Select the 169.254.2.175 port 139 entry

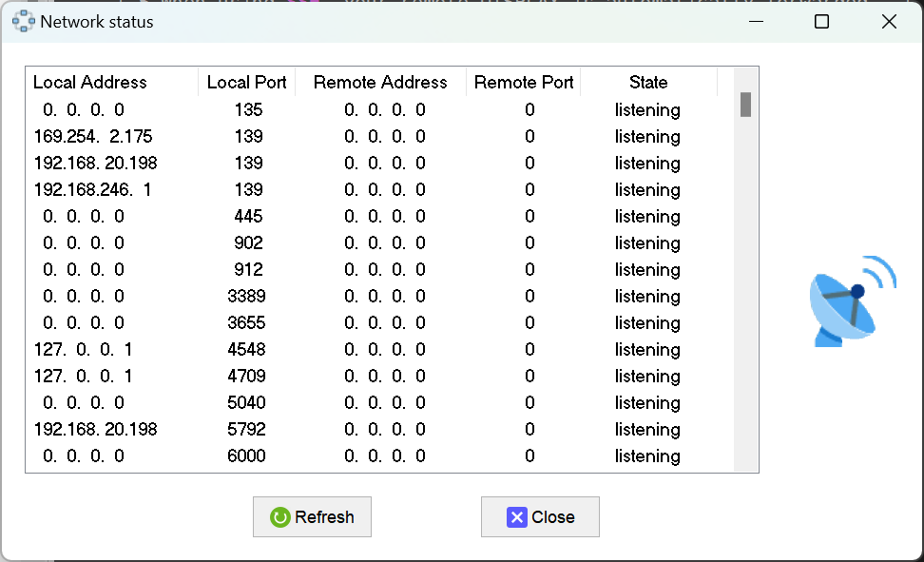point(285,137)
